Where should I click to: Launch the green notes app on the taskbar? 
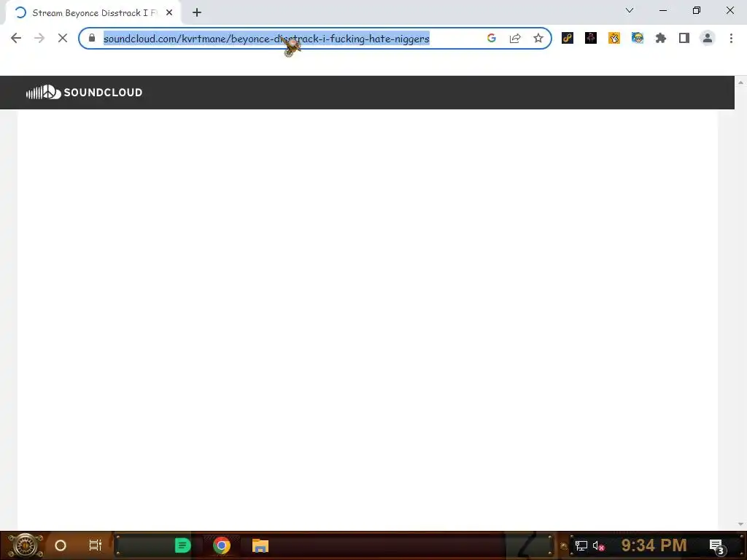click(x=182, y=545)
